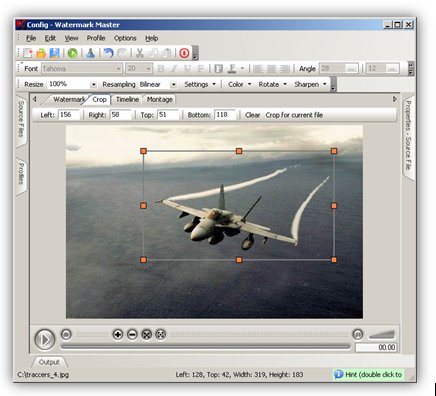Viewport: 436px width, 396px height.
Task: Click the Zoom in plus icon
Action: click(x=118, y=334)
